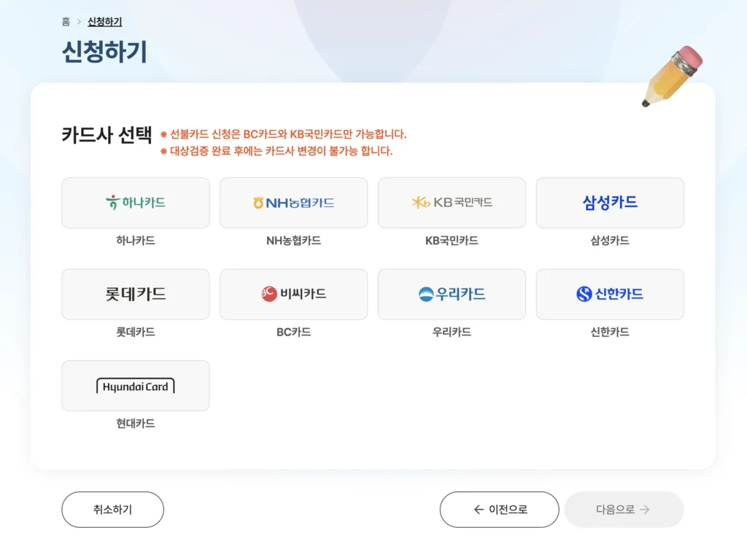The height and width of the screenshot is (560, 747).
Task: Choose the NH농협카드 logo tile
Action: (293, 203)
